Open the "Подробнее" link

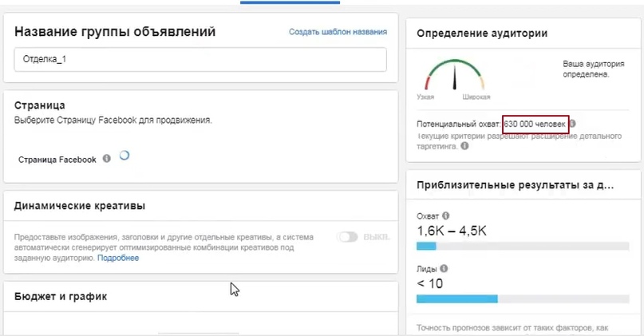point(118,258)
